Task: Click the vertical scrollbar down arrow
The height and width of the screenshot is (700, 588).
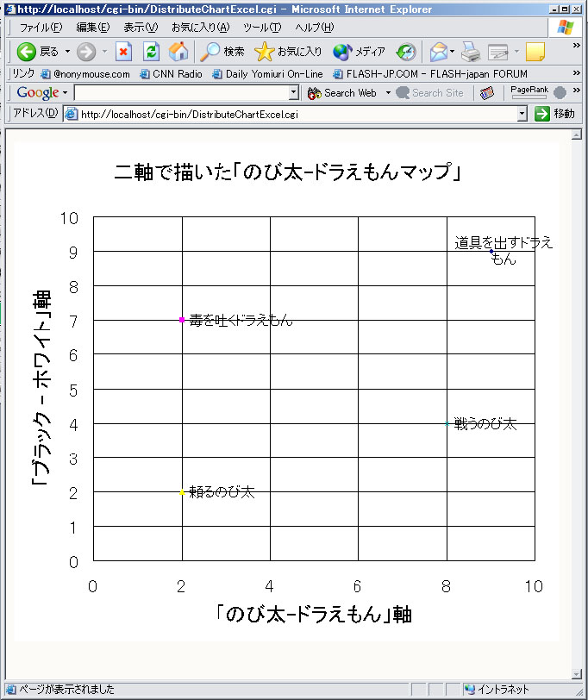Action: (x=578, y=673)
